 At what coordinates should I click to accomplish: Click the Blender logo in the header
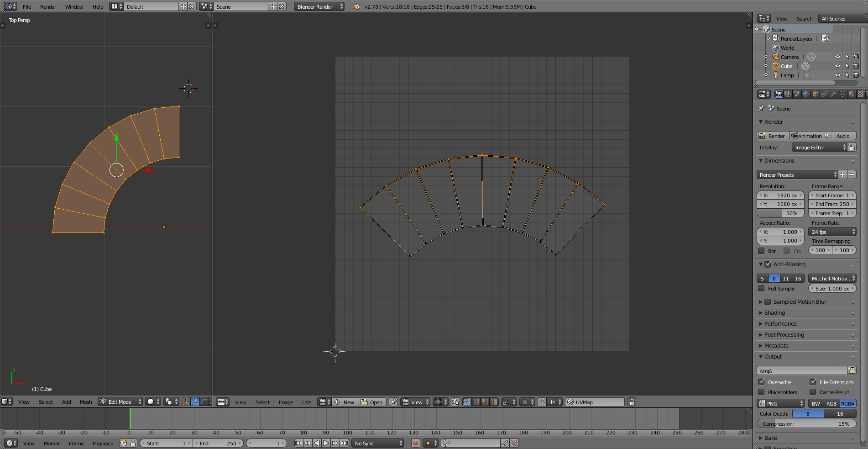pos(356,6)
